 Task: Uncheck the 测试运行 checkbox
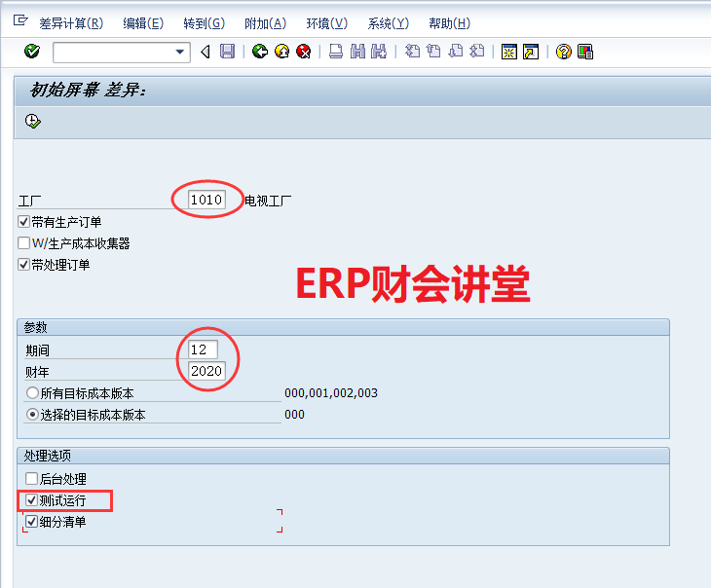point(32,500)
